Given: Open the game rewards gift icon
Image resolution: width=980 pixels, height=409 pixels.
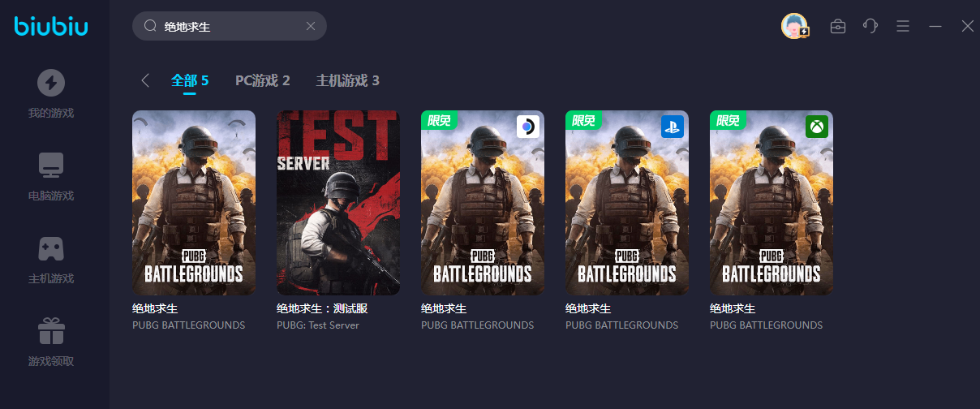Looking at the screenshot, I should 51,331.
